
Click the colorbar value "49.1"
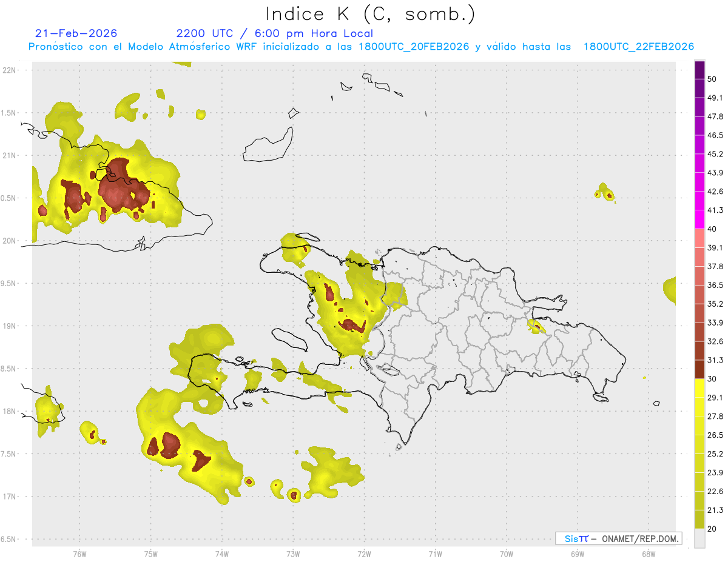point(716,98)
